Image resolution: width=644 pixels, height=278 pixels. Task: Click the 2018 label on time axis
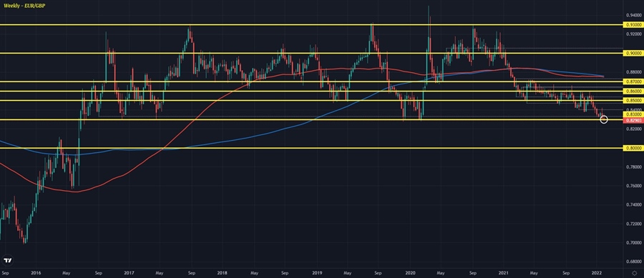click(223, 272)
